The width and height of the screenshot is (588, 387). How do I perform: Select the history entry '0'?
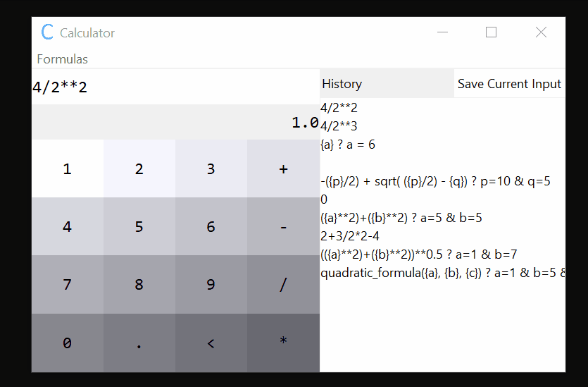[442, 199]
